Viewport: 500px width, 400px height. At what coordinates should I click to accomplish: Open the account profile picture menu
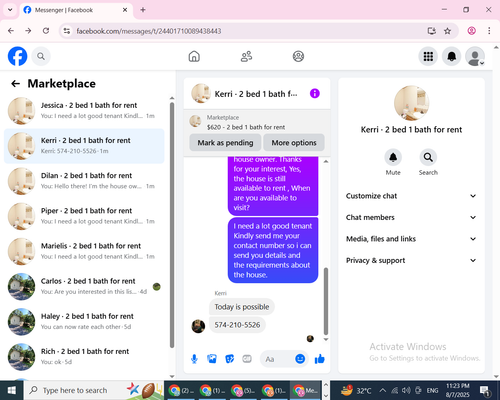pyautogui.click(x=475, y=56)
